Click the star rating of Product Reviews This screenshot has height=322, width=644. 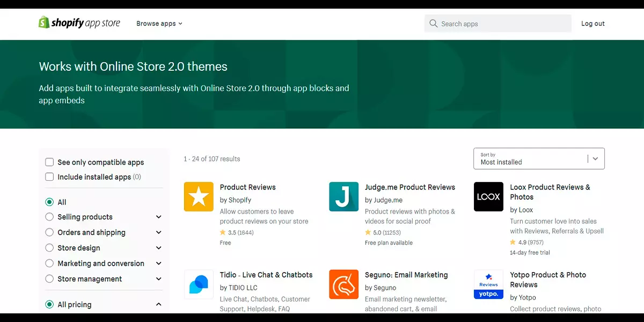[237, 232]
